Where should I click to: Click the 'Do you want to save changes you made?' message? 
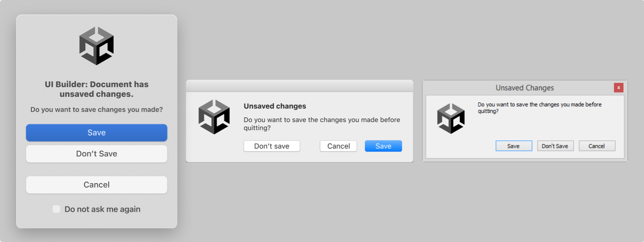(97, 110)
